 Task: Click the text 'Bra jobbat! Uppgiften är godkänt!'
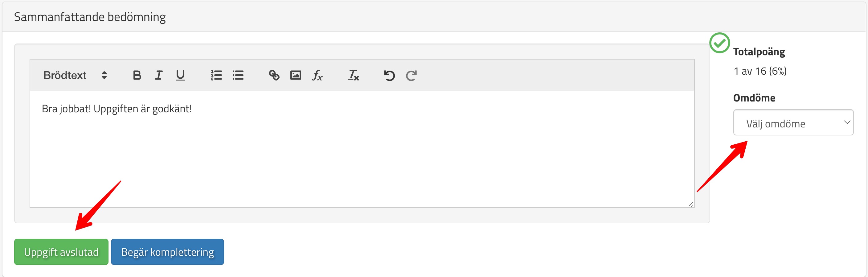[x=117, y=109]
